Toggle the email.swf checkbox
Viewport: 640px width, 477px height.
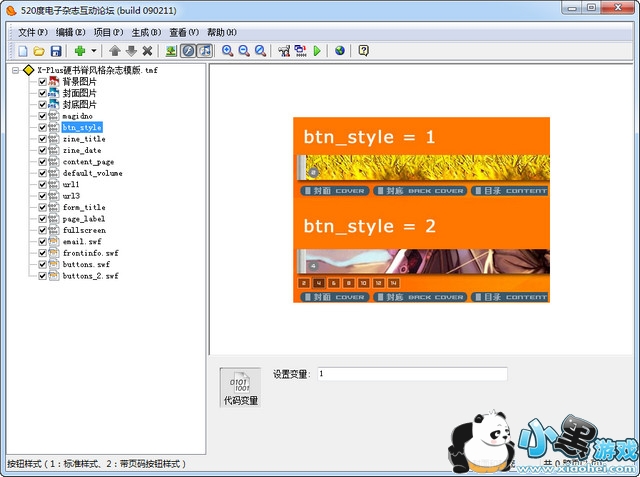[x=43, y=241]
